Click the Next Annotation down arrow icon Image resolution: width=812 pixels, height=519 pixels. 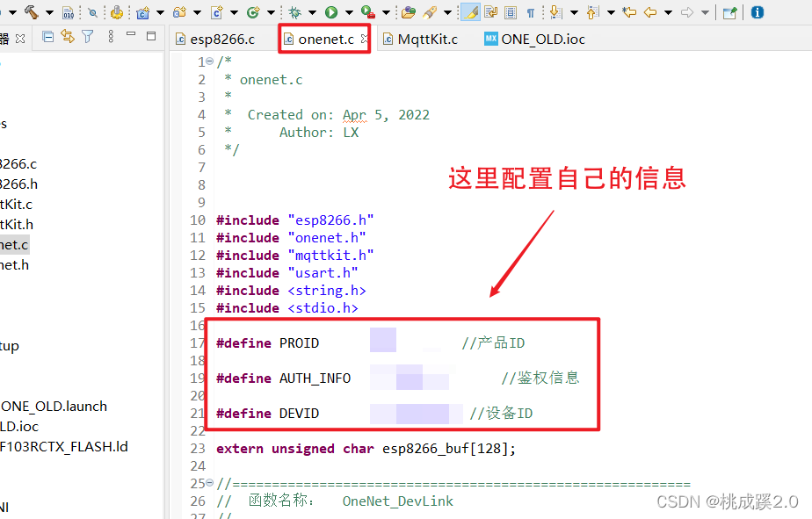[x=556, y=12]
